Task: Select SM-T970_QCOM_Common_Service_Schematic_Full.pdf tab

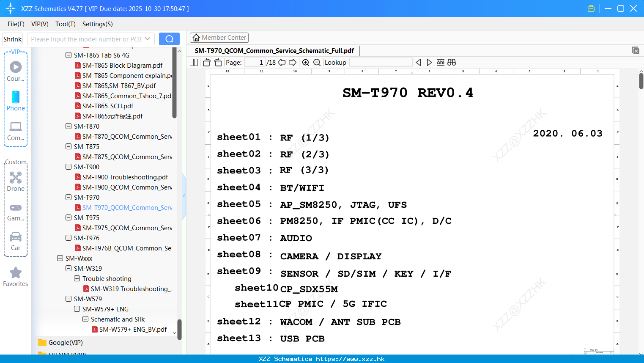Action: pyautogui.click(x=274, y=51)
